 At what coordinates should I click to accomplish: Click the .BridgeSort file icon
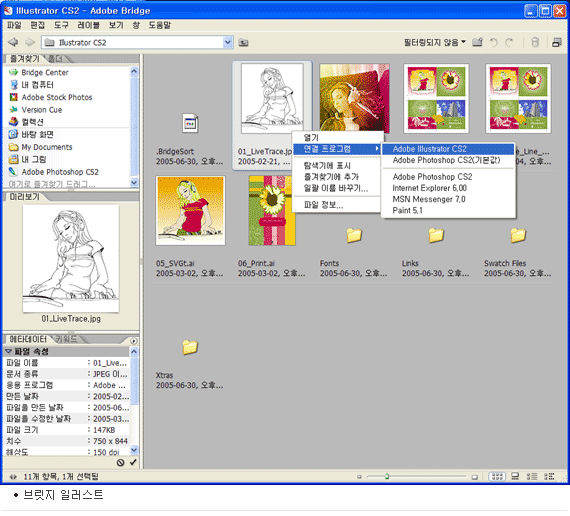coord(190,124)
